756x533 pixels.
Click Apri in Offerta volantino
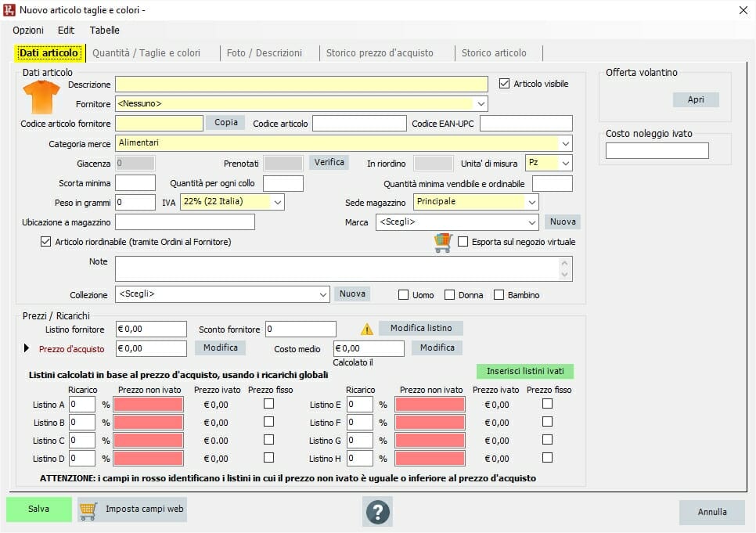click(696, 99)
